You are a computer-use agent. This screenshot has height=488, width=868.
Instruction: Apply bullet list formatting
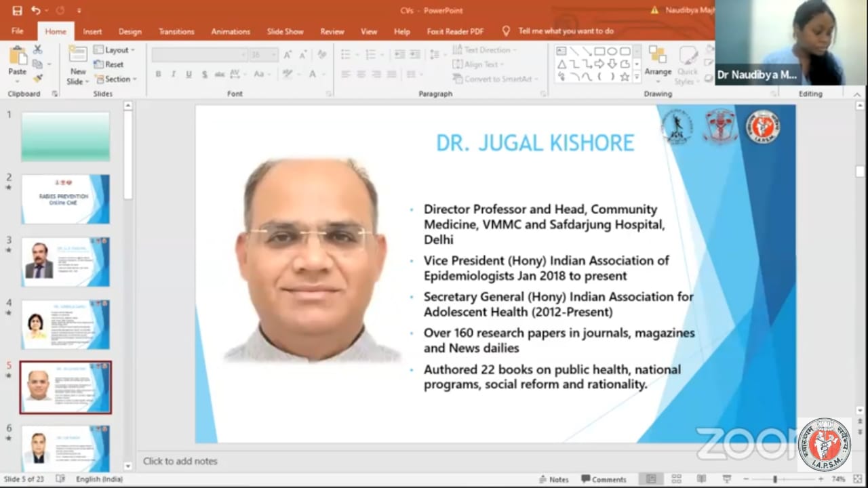(x=347, y=54)
